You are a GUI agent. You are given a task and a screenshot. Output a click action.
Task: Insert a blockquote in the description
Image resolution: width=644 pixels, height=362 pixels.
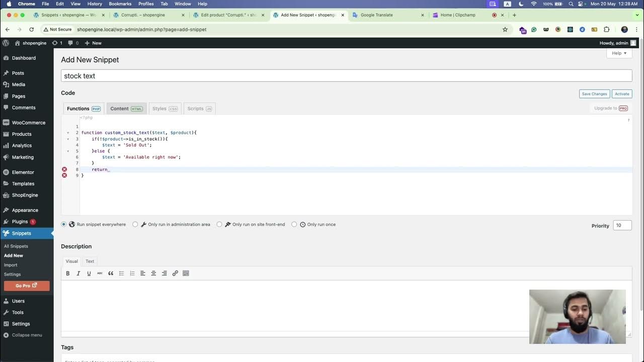[111, 273]
